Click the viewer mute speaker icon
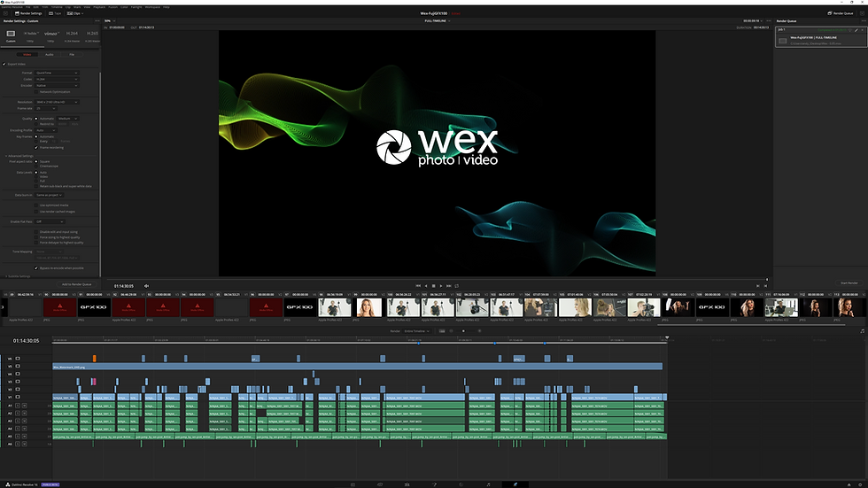The width and height of the screenshot is (868, 488). pyautogui.click(x=147, y=286)
